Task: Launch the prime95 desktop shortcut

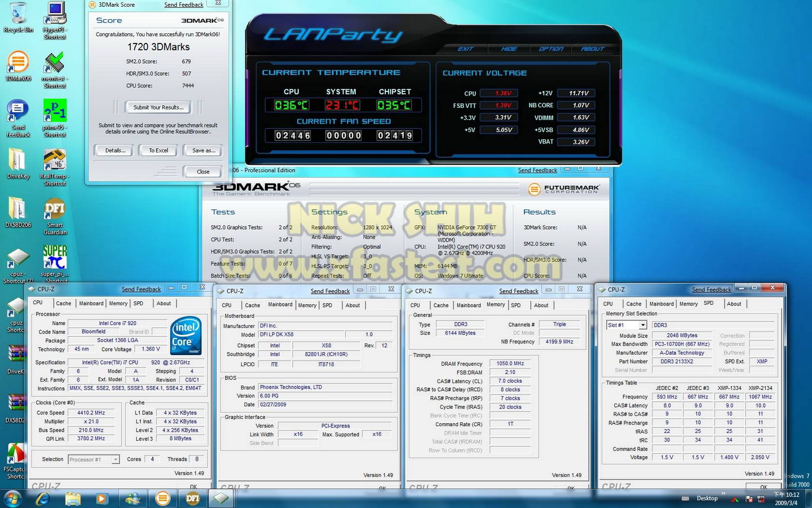Action: (x=55, y=113)
